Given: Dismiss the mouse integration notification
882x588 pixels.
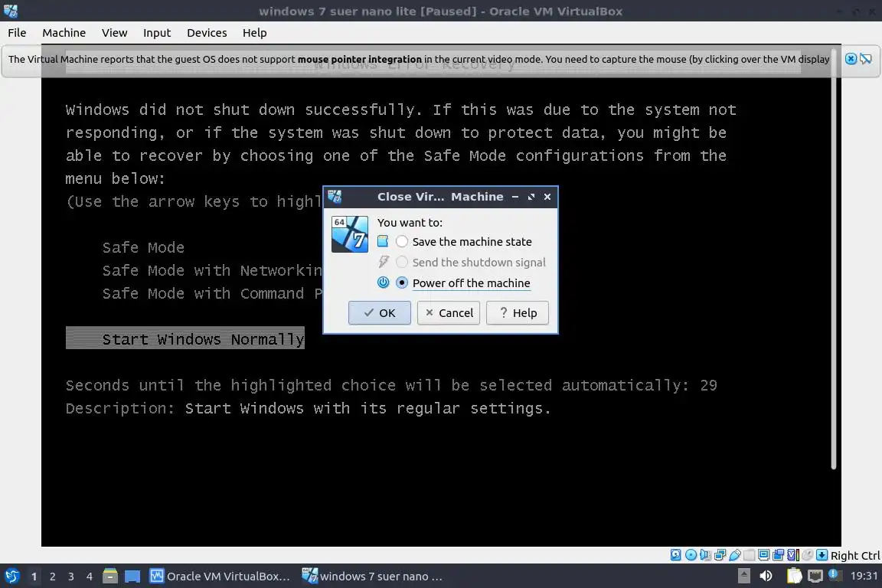Looking at the screenshot, I should [x=851, y=58].
